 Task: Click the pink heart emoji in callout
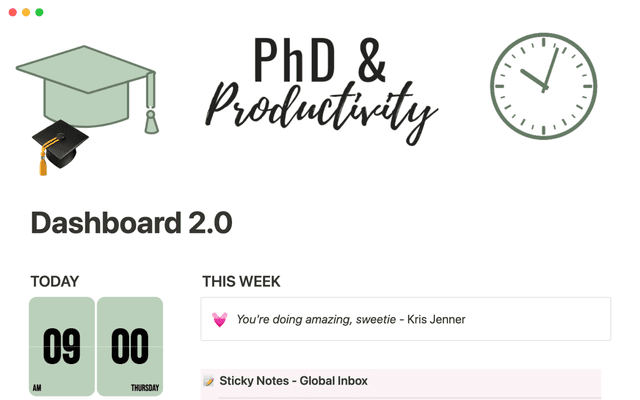pyautogui.click(x=219, y=320)
